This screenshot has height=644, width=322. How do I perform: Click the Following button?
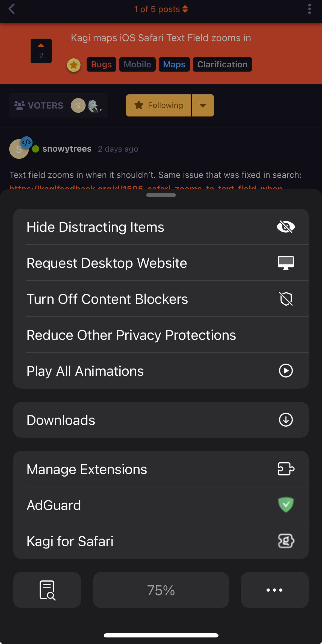point(159,105)
